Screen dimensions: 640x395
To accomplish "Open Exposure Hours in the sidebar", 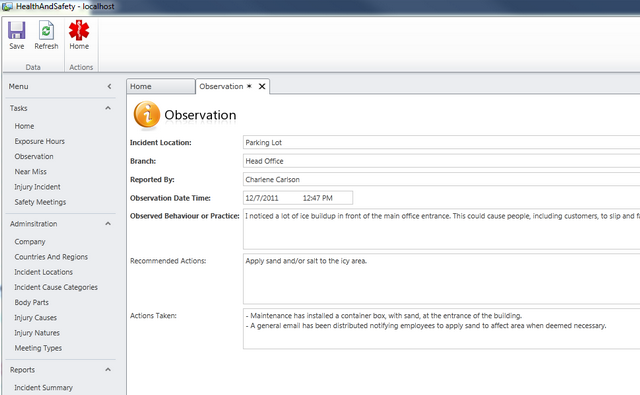I will [x=40, y=141].
